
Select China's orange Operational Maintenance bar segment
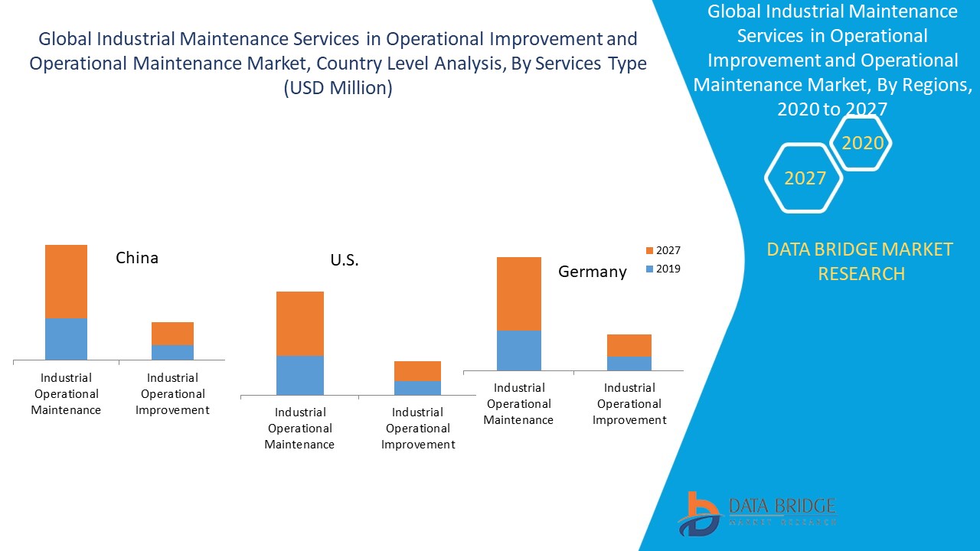click(66, 281)
